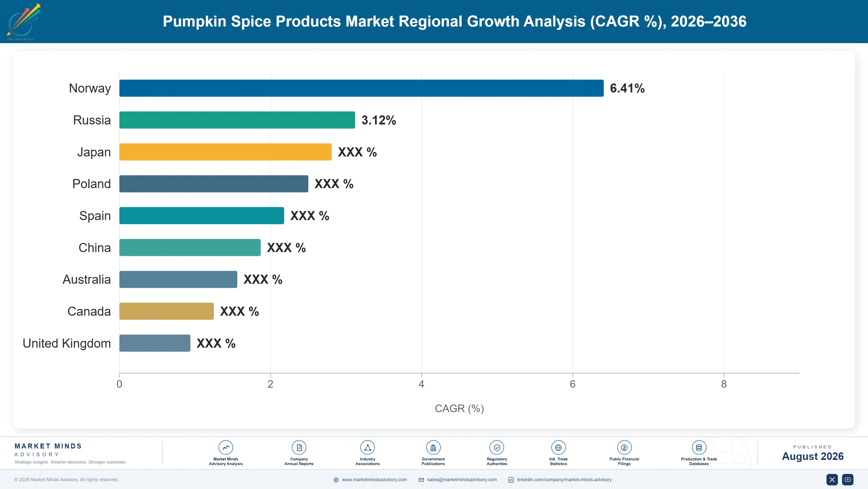Image resolution: width=868 pixels, height=489 pixels.
Task: Click the Company Annual Reports document icon
Action: [299, 447]
